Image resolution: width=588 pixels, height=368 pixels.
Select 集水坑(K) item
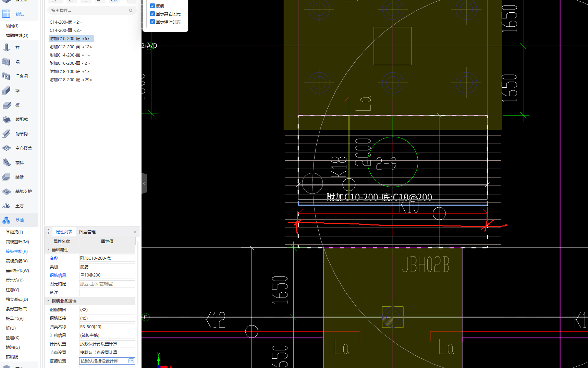tap(15, 280)
